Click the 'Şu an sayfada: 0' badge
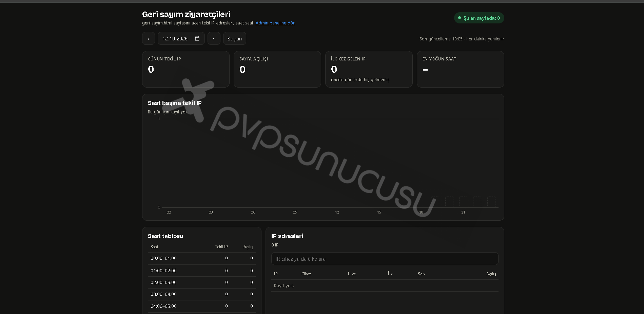The image size is (644, 314). (x=479, y=18)
